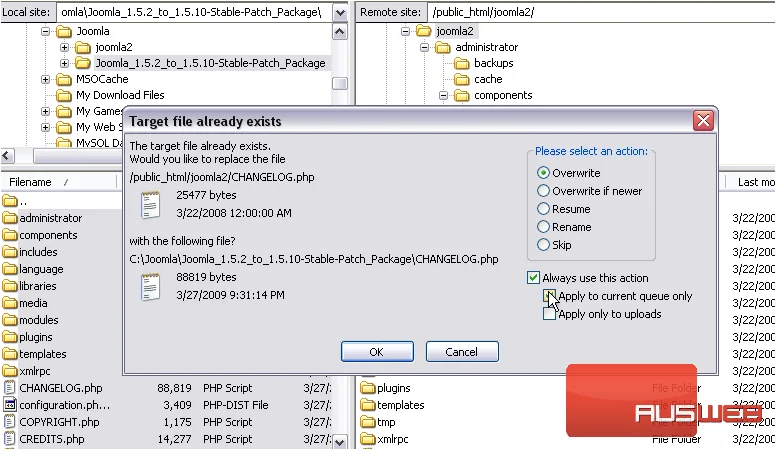Collapse the local Joomla tree folder
776x450 pixels.
click(x=46, y=31)
